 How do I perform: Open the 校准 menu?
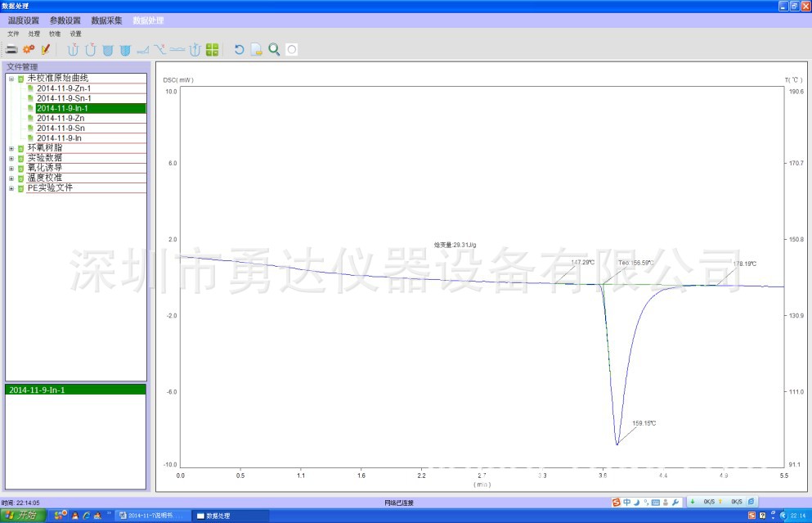(x=55, y=34)
